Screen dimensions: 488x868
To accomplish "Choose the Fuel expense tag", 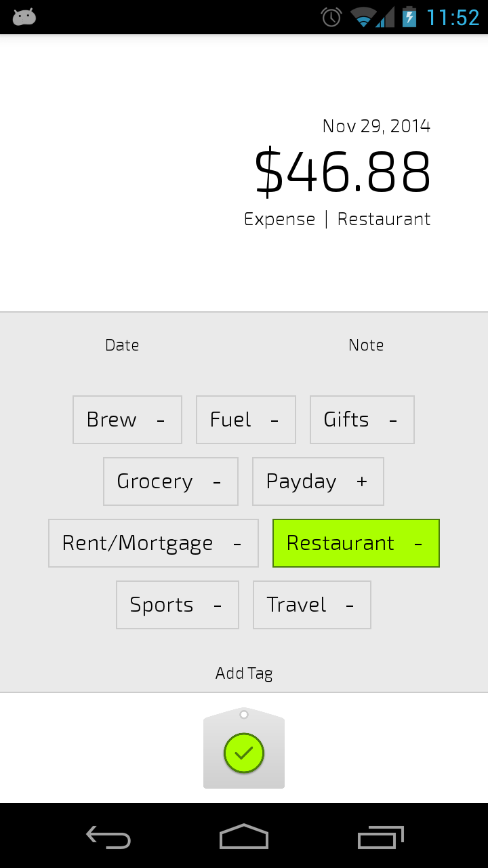I will (x=246, y=420).
